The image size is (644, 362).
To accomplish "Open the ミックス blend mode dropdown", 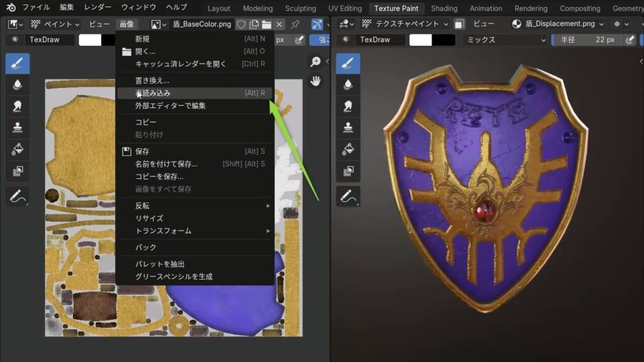I will [506, 40].
